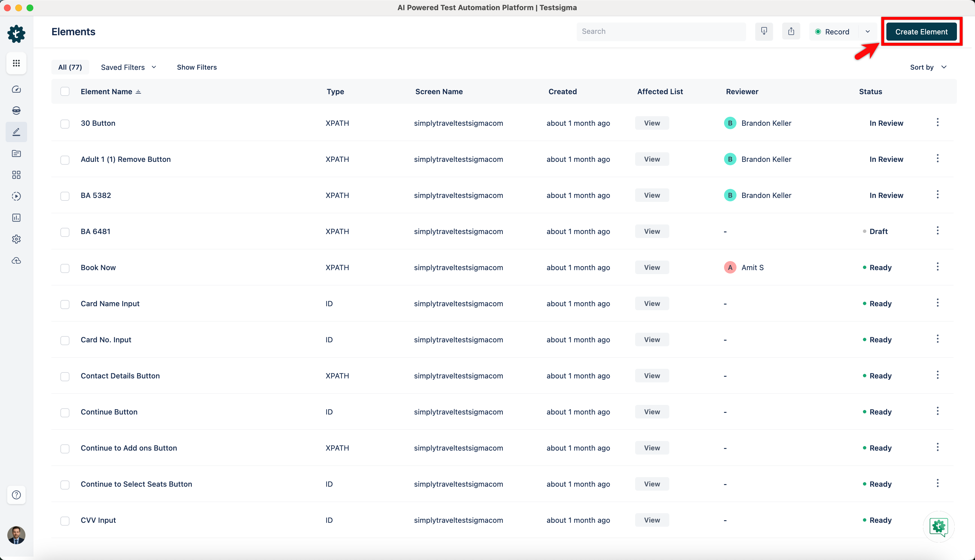Select the All (77) tab
Screen dimensions: 975x560
point(70,67)
